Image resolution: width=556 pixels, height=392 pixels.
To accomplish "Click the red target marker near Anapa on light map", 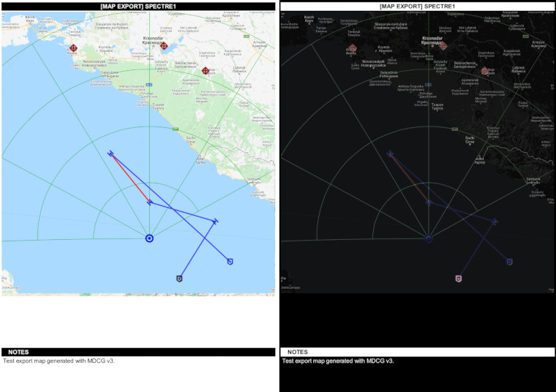I will pyautogui.click(x=73, y=48).
